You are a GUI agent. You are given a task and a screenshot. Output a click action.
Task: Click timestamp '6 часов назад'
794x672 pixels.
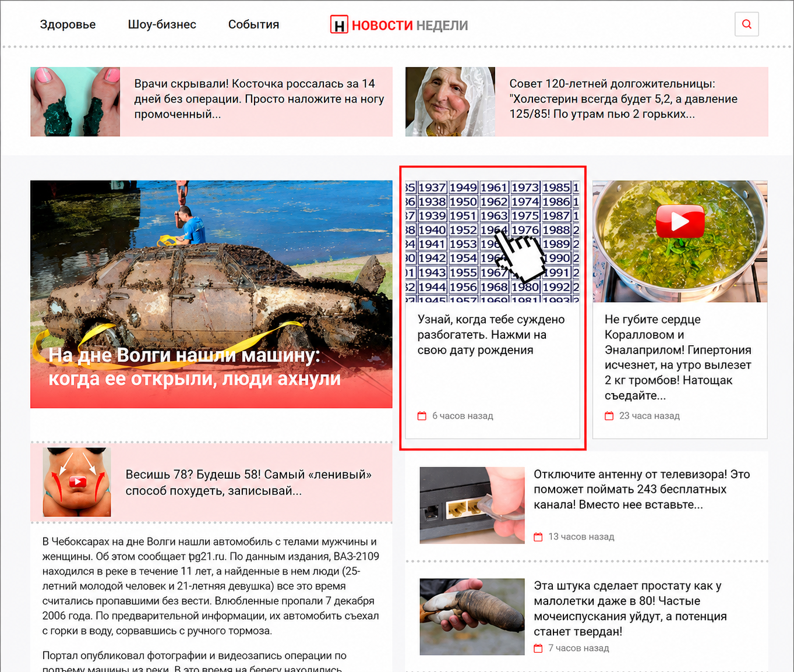click(463, 416)
